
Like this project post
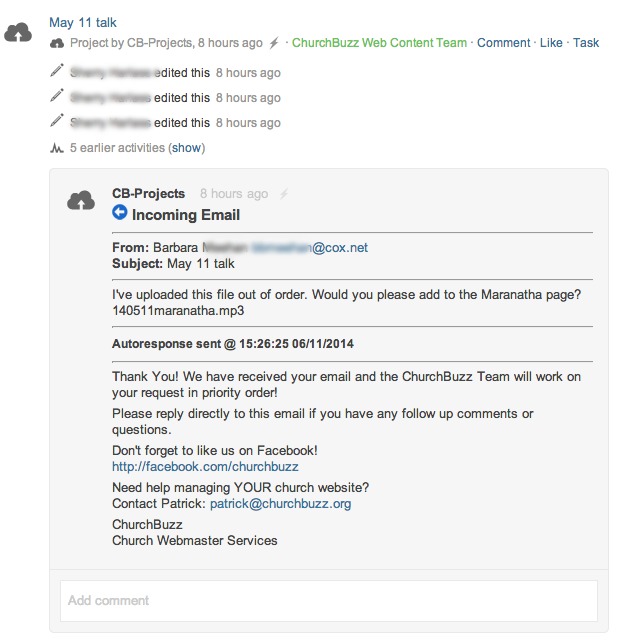click(x=551, y=43)
